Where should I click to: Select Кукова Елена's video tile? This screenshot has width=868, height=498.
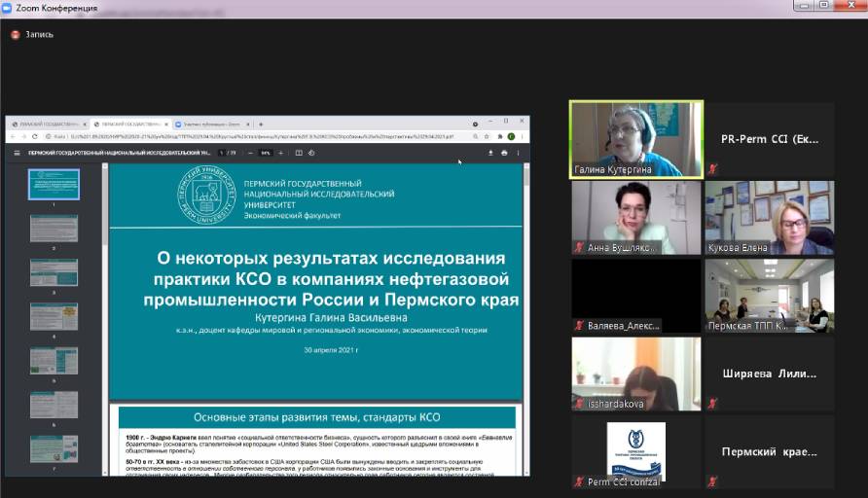[x=769, y=218]
